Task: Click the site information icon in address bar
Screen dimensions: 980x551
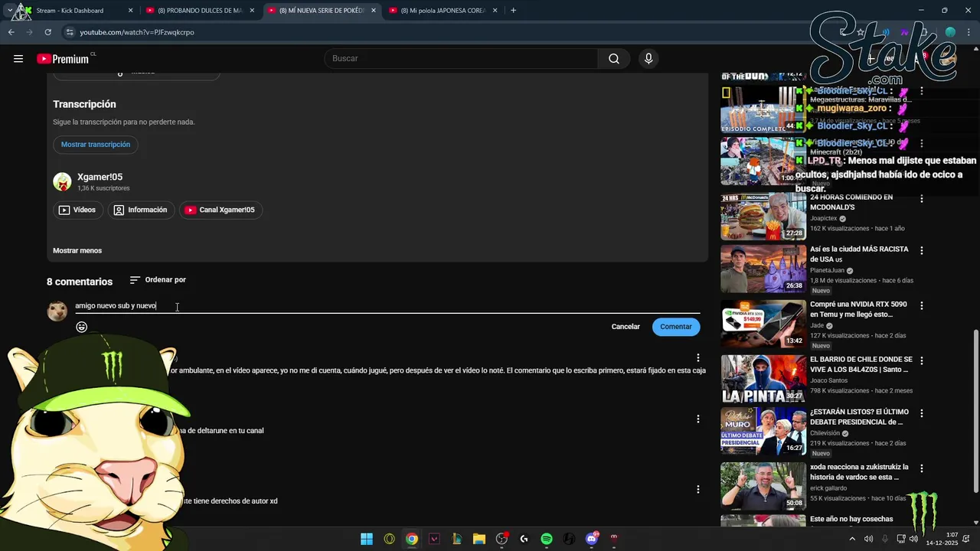Action: [70, 32]
